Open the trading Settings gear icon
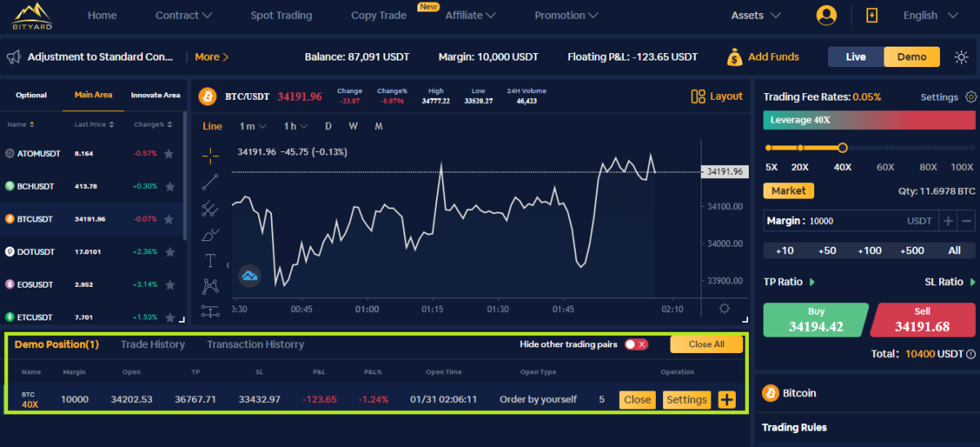Screen dimensions: 980x447 coord(970,97)
